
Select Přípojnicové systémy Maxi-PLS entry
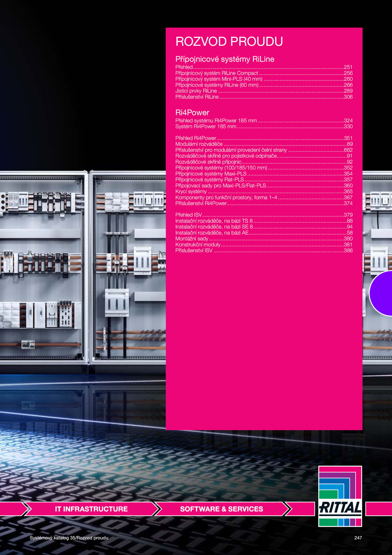point(264,174)
